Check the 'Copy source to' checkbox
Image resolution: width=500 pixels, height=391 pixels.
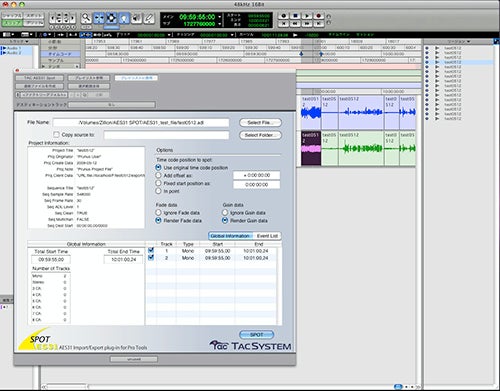[x=57, y=134]
